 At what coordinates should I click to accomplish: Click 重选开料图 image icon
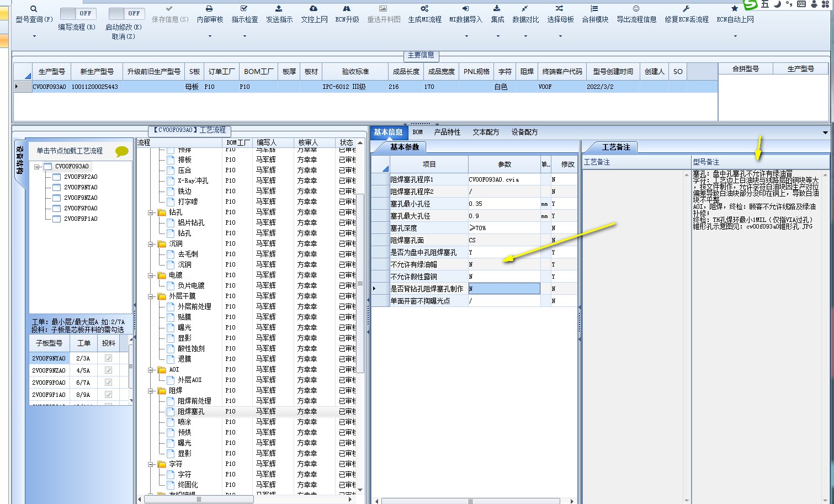pos(383,9)
